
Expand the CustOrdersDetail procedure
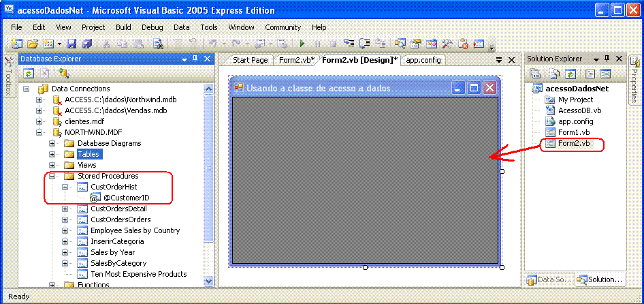[65, 209]
